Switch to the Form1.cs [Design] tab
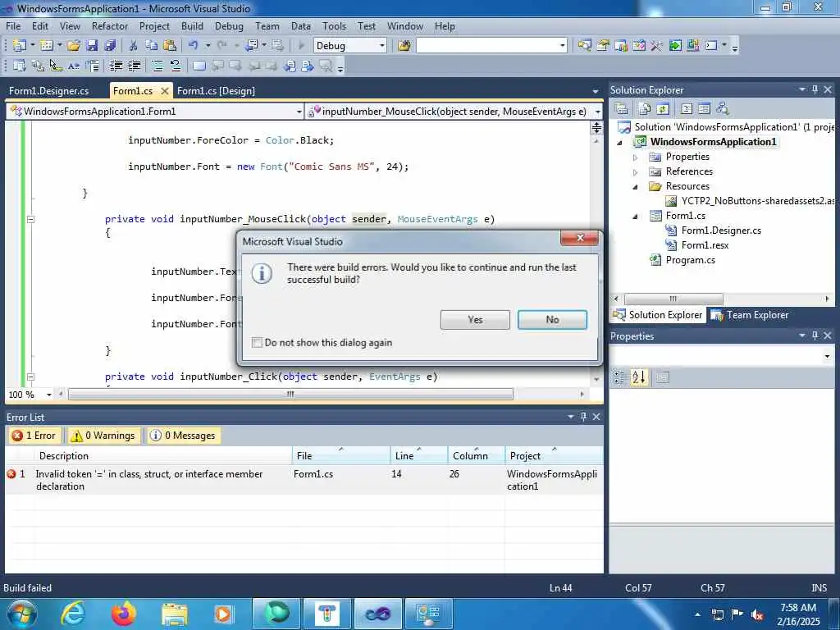The image size is (840, 630). [x=216, y=90]
